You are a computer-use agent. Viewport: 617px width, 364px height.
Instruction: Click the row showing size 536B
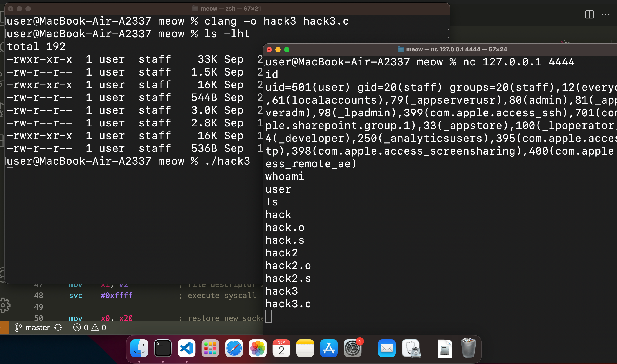pyautogui.click(x=134, y=148)
